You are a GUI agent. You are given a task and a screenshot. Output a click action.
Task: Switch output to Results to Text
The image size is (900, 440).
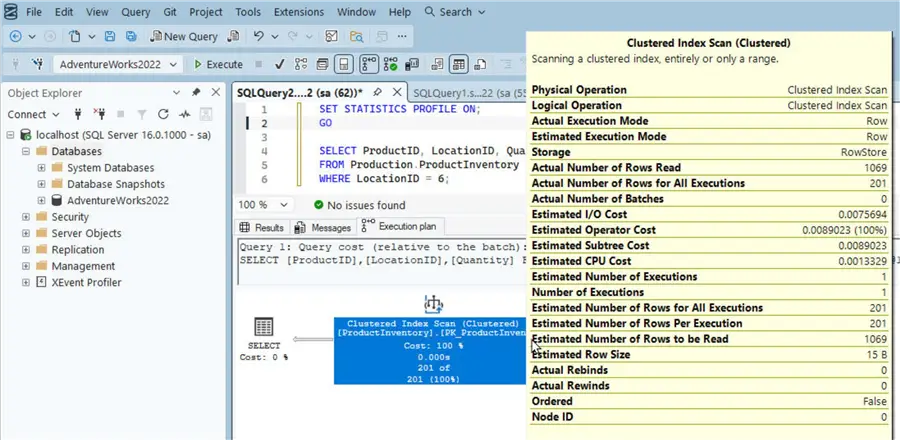(x=437, y=64)
